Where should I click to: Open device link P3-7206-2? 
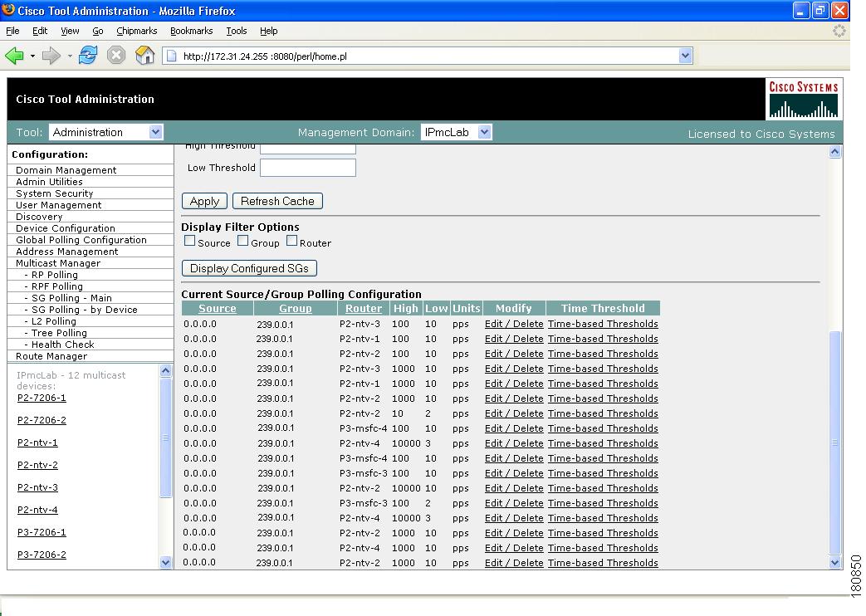[42, 555]
